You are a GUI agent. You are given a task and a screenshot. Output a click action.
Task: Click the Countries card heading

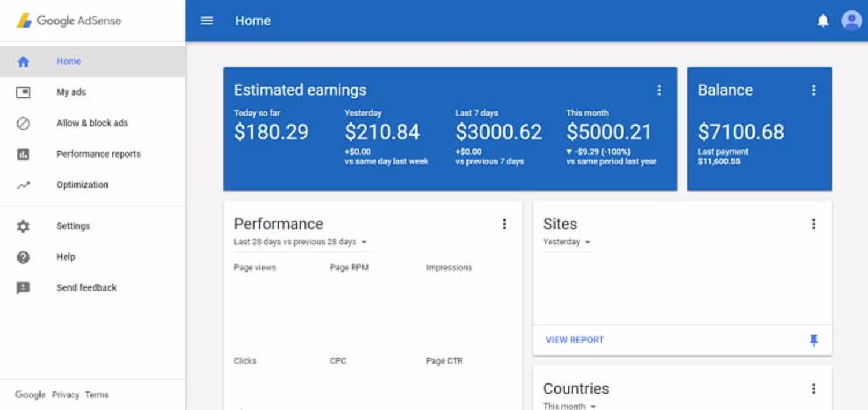point(576,389)
